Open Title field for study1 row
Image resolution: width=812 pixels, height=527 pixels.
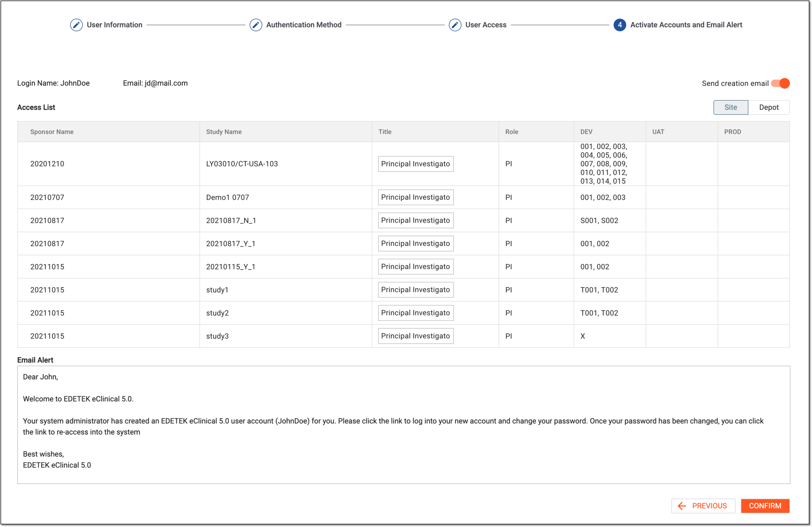[x=415, y=290]
